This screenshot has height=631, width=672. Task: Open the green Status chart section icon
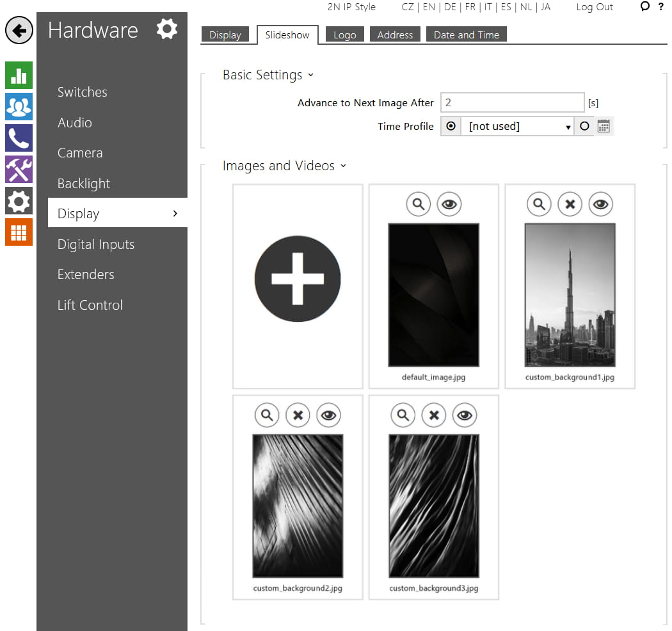pyautogui.click(x=19, y=75)
